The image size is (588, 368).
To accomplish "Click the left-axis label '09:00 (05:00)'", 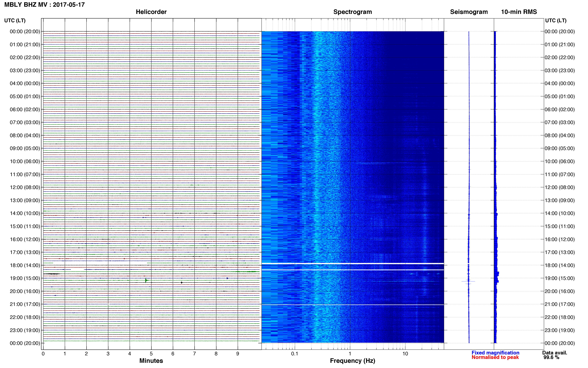I will [x=25, y=148].
